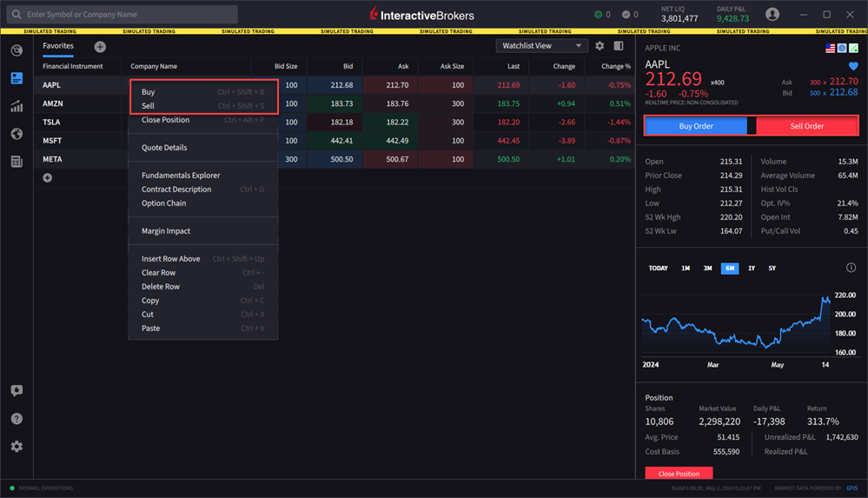Set chart range to TODAY
The height and width of the screenshot is (498, 868).
coord(659,268)
